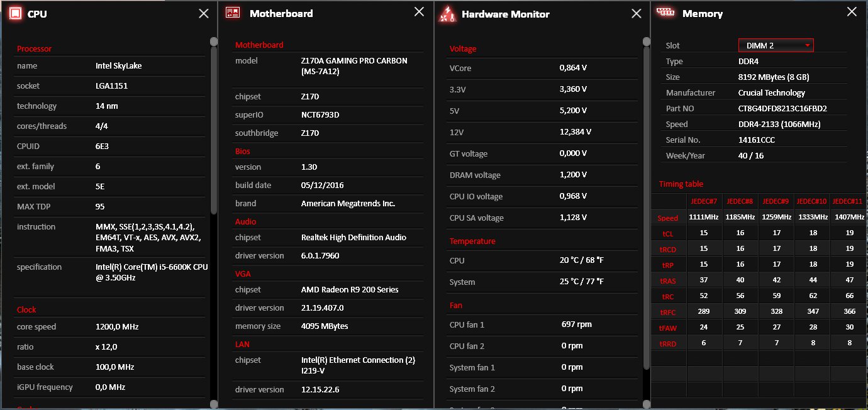Click the BIOS build date 05/12/2016
Viewport: 868px width, 410px height.
point(323,186)
